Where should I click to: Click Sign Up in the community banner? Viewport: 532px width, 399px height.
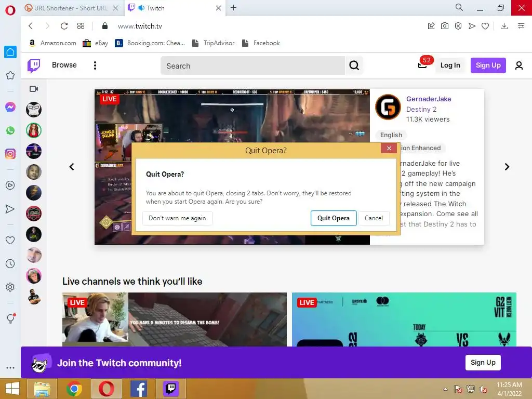coord(483,362)
